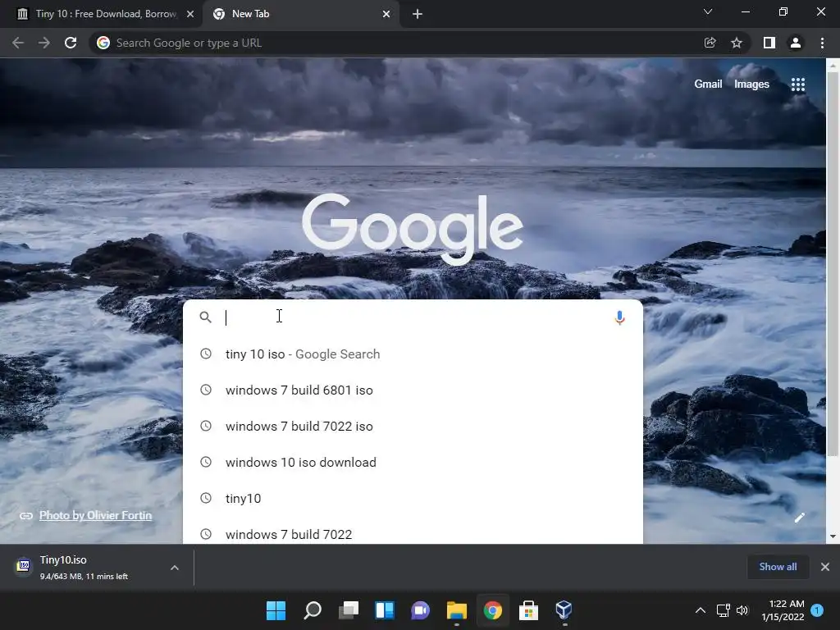
Task: Bookmark this tab with the star icon
Action: 737,43
